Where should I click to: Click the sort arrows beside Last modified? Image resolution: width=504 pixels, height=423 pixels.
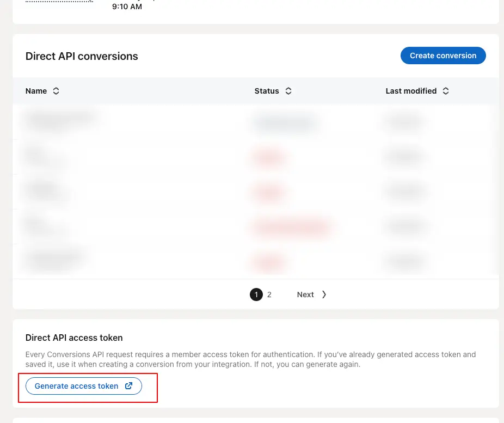click(446, 91)
